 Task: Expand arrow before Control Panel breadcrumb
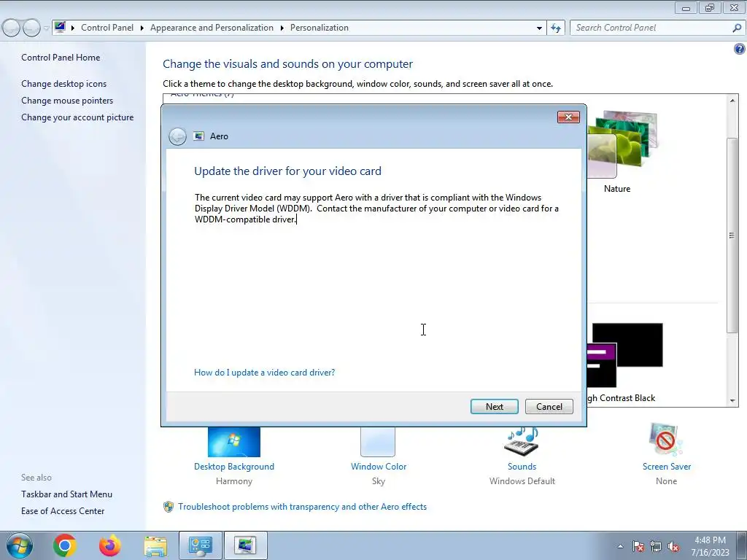(x=73, y=28)
